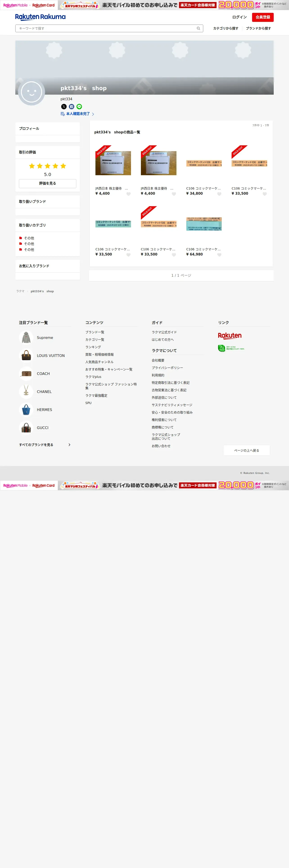Open 買取・相場価格情報 link
Screen dimensions: 289x868
[99, 354]
